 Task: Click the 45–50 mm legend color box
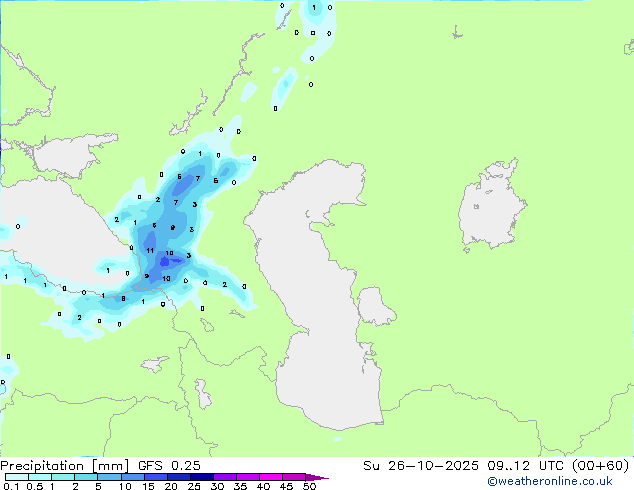point(294,477)
